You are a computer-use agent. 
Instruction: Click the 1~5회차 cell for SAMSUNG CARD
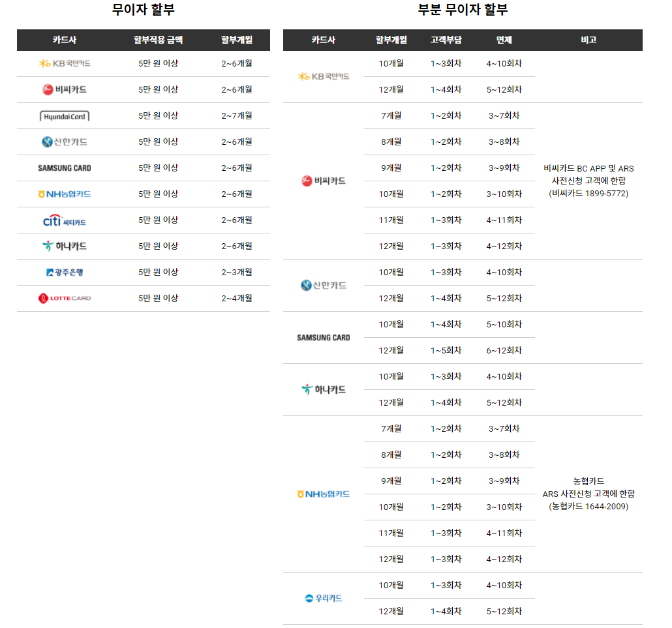pyautogui.click(x=446, y=350)
